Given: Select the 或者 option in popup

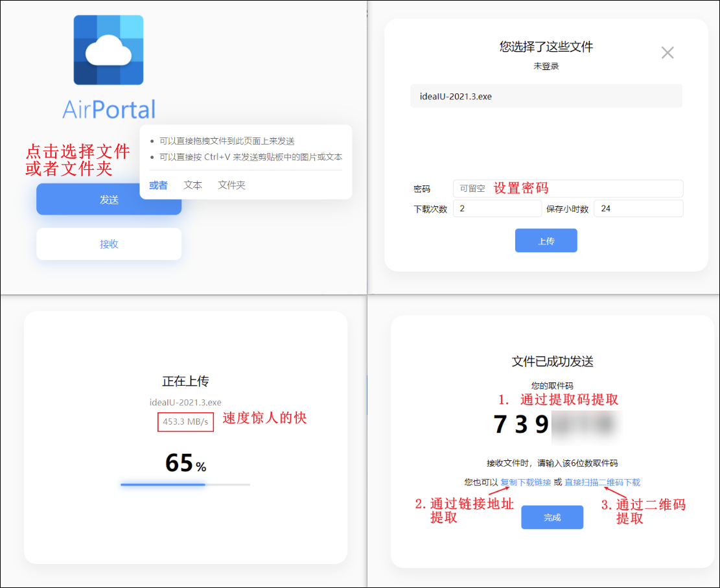Looking at the screenshot, I should [158, 185].
